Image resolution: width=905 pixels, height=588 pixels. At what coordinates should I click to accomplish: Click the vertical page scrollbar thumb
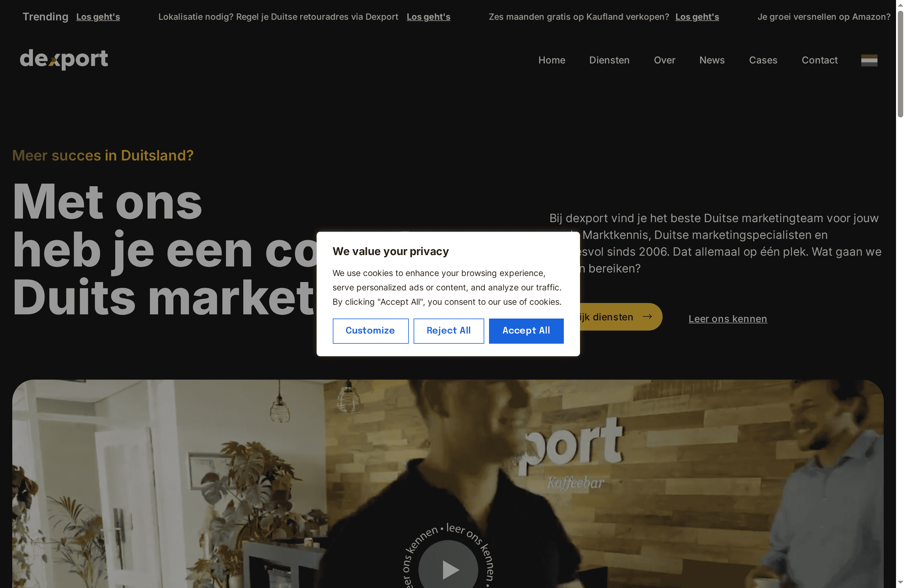click(900, 64)
